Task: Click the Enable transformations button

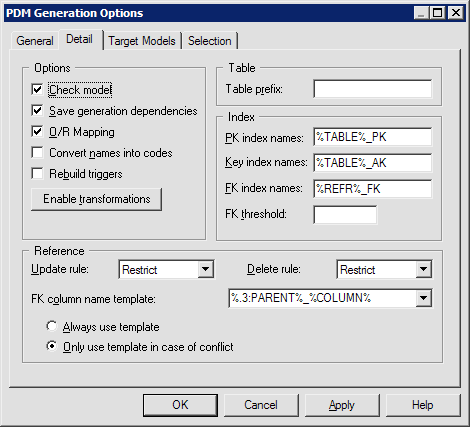Action: 96,199
